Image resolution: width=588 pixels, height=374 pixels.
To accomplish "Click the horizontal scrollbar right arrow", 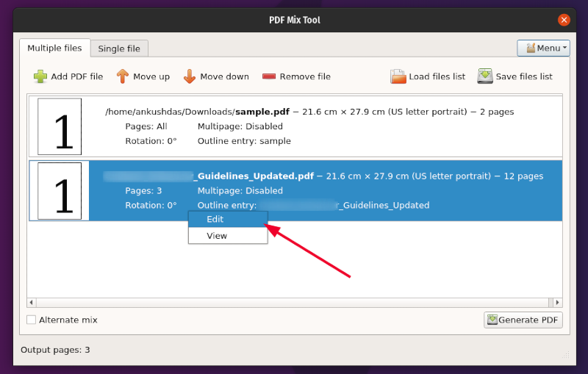I will coord(557,302).
